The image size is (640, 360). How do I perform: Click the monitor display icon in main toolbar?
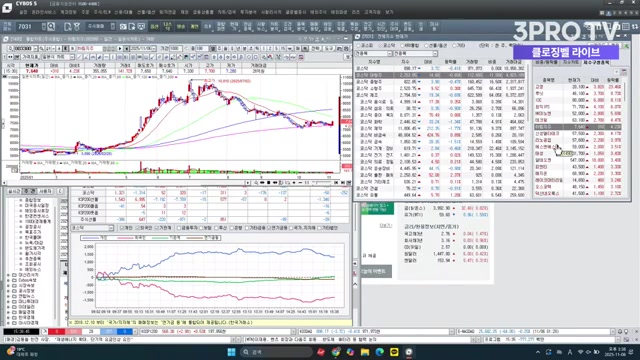(x=141, y=27)
